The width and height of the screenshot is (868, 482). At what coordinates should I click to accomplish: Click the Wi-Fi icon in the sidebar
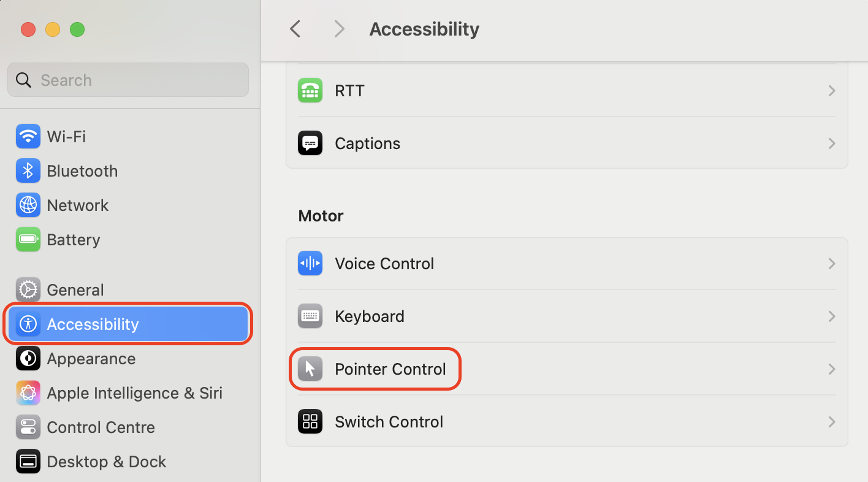point(27,136)
